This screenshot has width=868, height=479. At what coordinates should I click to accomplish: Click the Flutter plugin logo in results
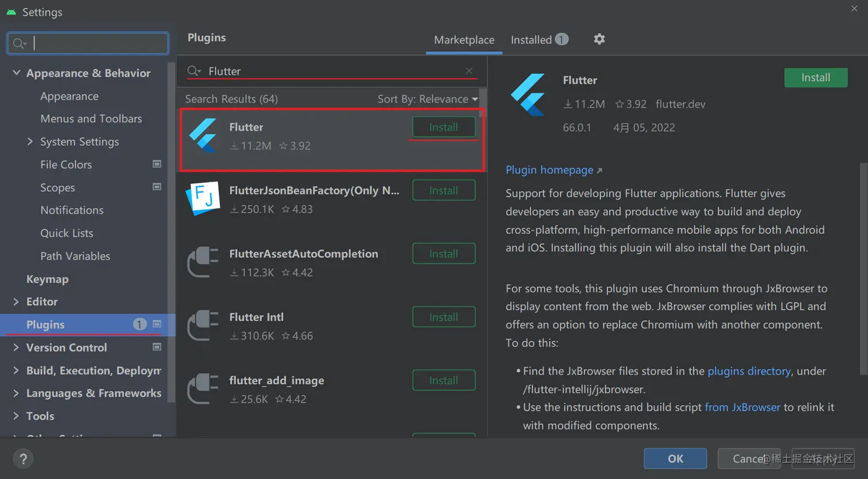(x=203, y=136)
